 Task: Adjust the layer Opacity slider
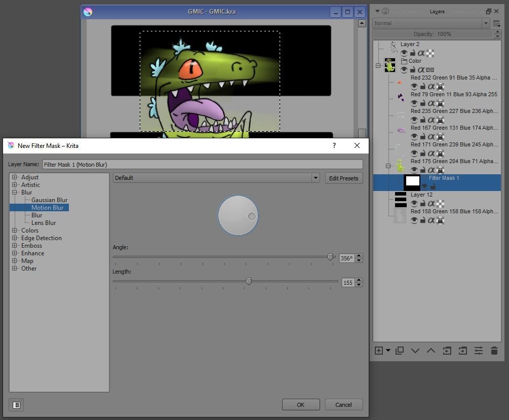click(x=433, y=34)
